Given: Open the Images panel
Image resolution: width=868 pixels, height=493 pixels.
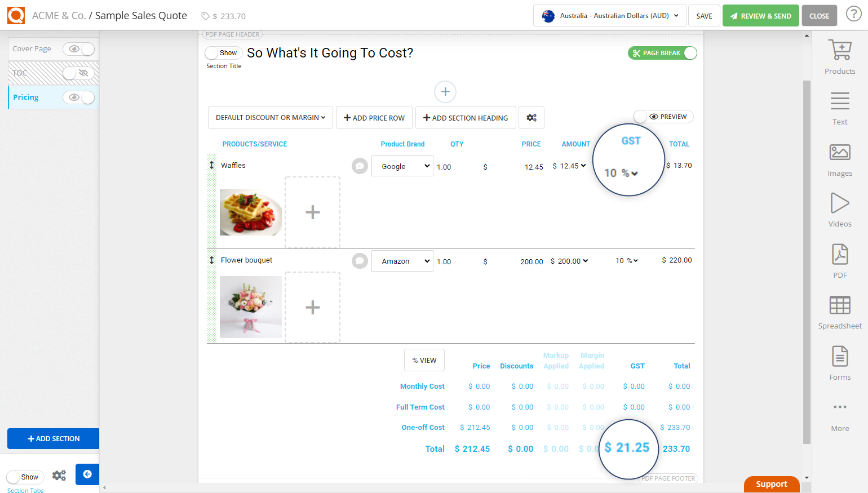Looking at the screenshot, I should 839,158.
